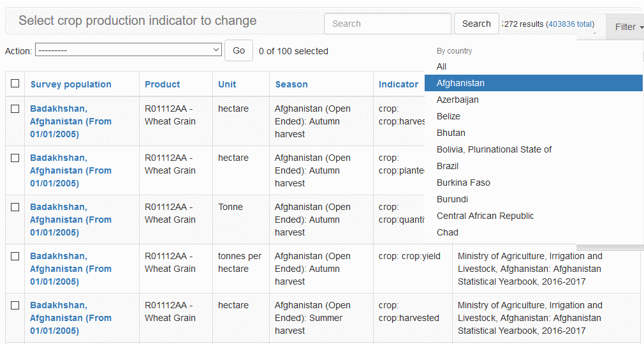Tick the checkbox for the tonnes per hectare row

(15, 256)
